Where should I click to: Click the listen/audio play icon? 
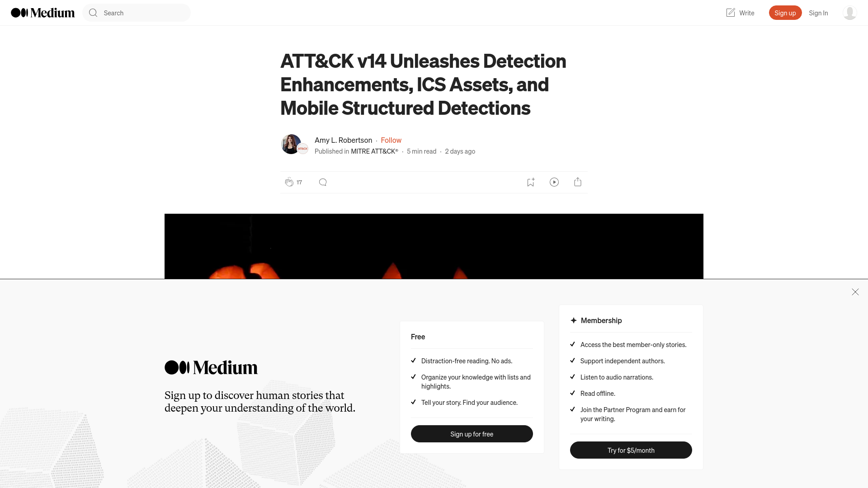pyautogui.click(x=554, y=182)
